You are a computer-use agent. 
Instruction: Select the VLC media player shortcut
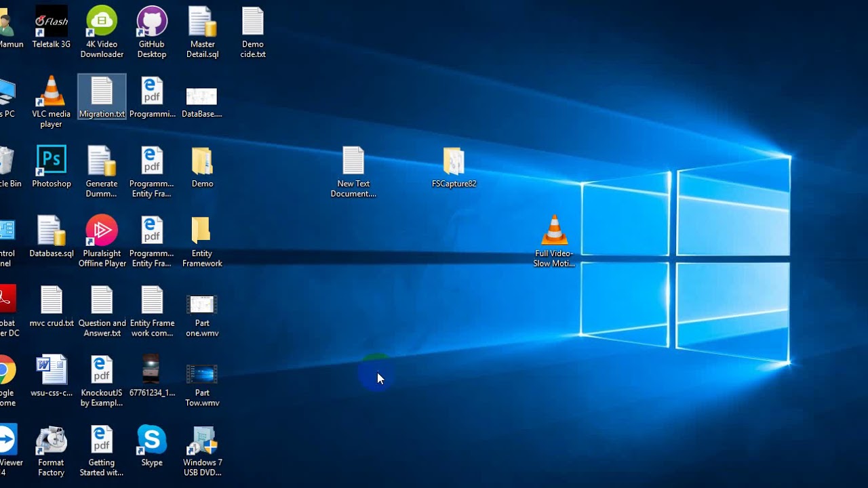point(51,102)
